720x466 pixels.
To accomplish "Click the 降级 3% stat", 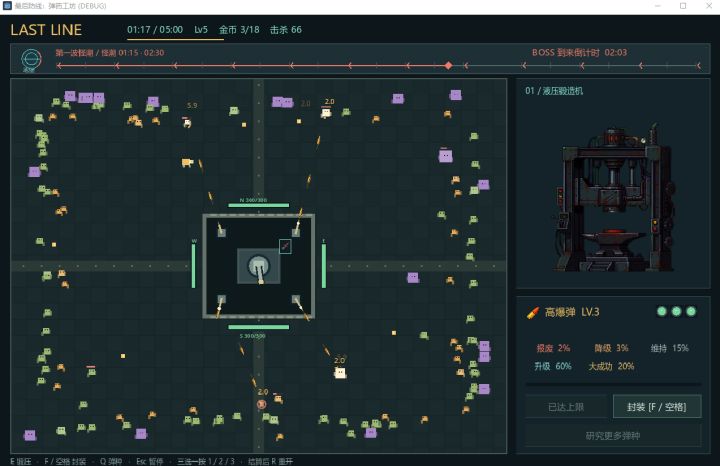I will [611, 348].
